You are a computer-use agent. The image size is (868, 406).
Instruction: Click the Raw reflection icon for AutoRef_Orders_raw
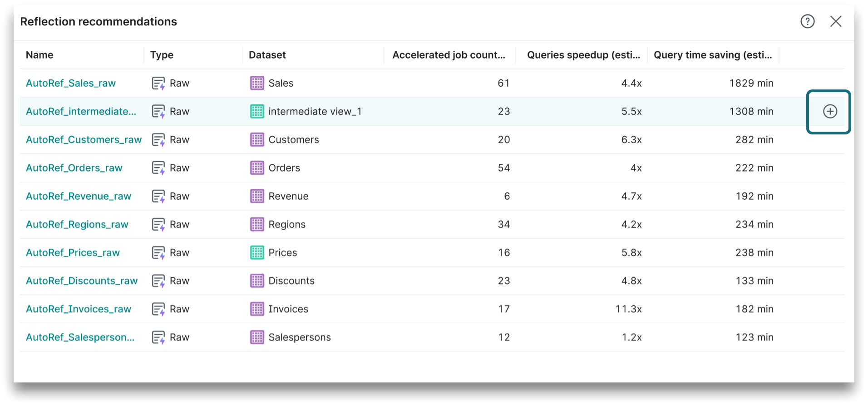158,168
